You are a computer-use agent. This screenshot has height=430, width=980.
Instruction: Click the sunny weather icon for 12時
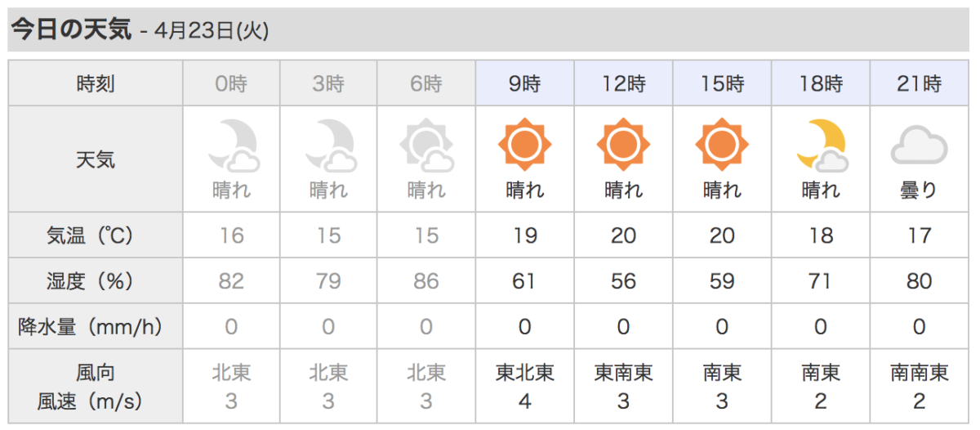pos(623,146)
